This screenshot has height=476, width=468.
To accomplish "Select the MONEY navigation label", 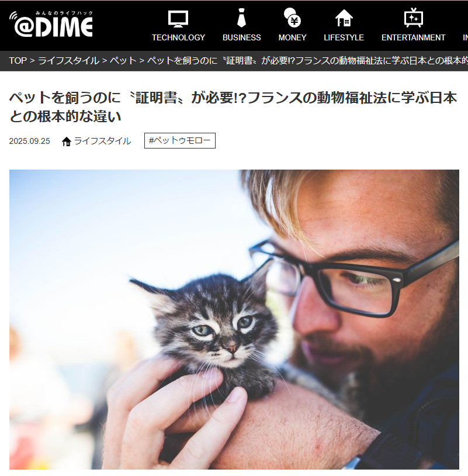I will point(292,37).
